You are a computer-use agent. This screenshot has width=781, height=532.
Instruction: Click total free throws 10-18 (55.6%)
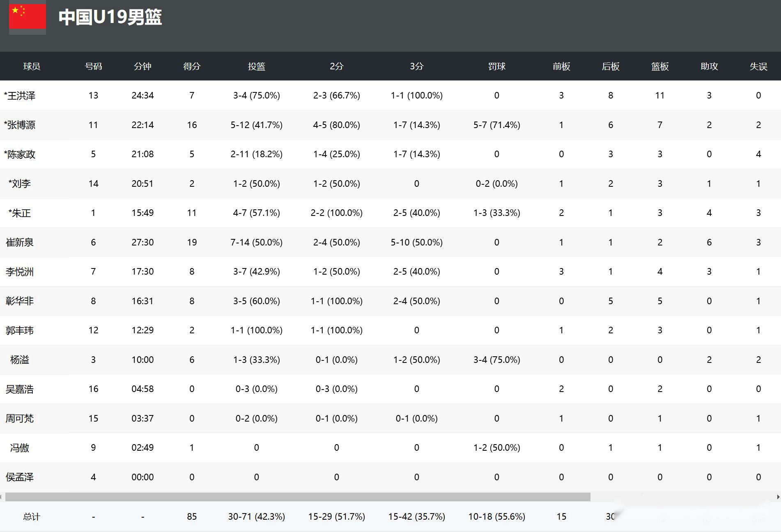coord(497,516)
